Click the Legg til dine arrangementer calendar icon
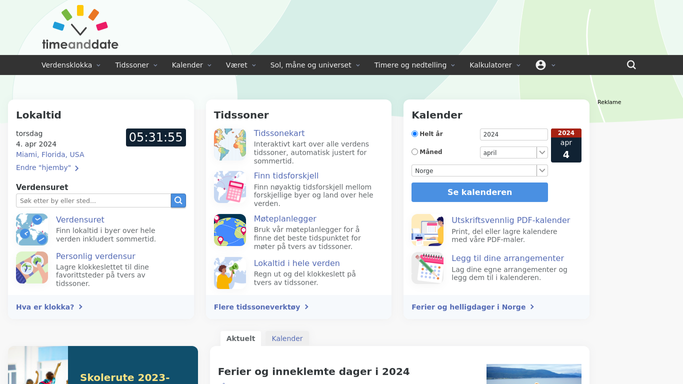This screenshot has height=384, width=683. 428,268
